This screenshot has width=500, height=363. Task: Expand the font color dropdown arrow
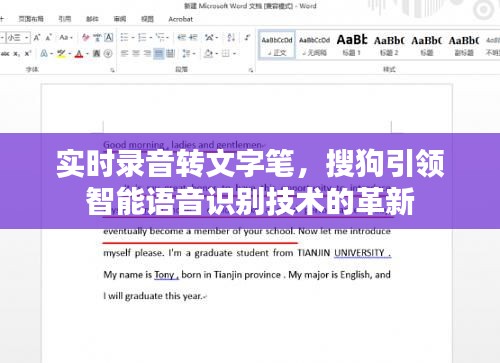[x=87, y=54]
